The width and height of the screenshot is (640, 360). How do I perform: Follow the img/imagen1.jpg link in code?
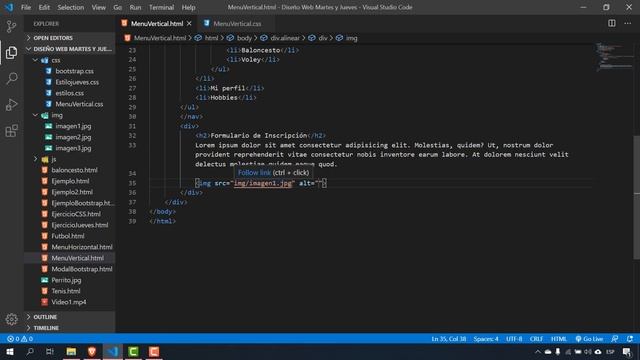pyautogui.click(x=263, y=183)
